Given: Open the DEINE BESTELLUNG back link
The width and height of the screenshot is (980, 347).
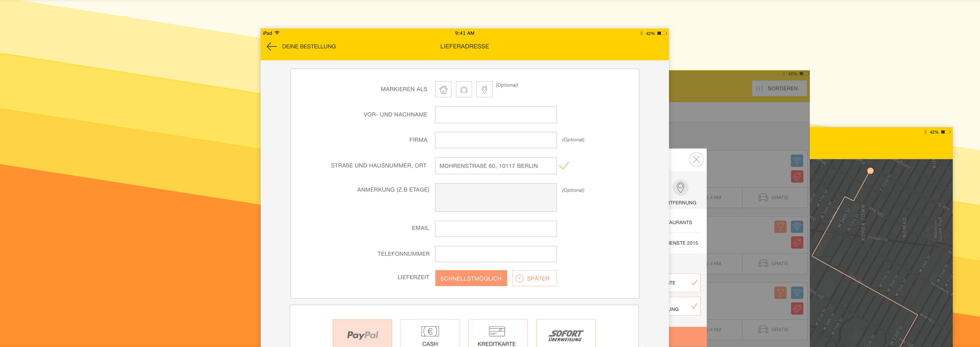Looking at the screenshot, I should pyautogui.click(x=309, y=46).
